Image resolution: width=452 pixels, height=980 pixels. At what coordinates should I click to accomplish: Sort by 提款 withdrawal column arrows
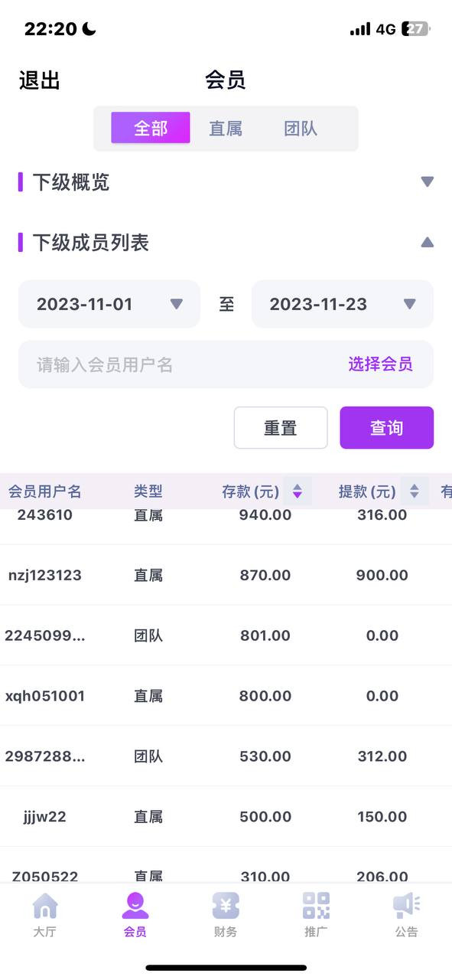click(415, 492)
